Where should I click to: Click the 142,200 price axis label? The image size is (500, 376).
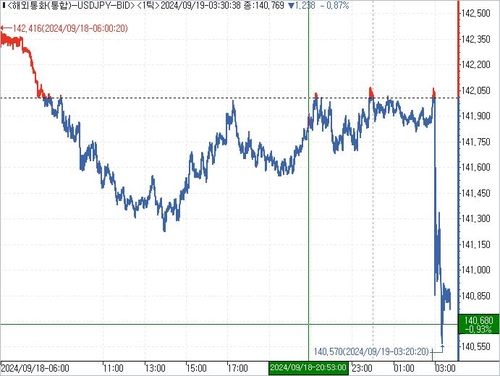(x=476, y=64)
